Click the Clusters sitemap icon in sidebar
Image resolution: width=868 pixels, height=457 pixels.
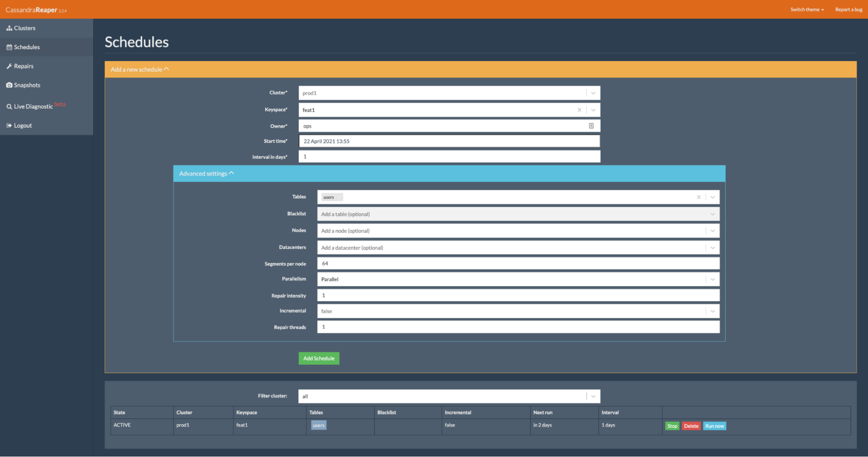[x=9, y=28]
